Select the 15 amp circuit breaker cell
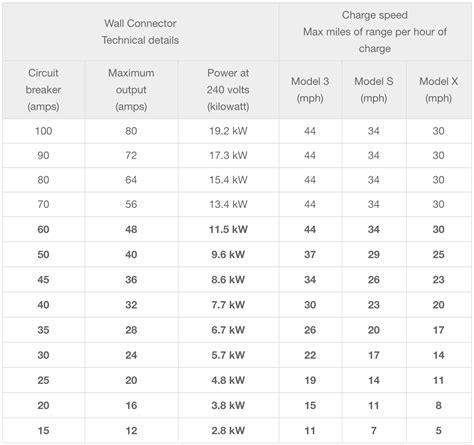 pyautogui.click(x=43, y=430)
